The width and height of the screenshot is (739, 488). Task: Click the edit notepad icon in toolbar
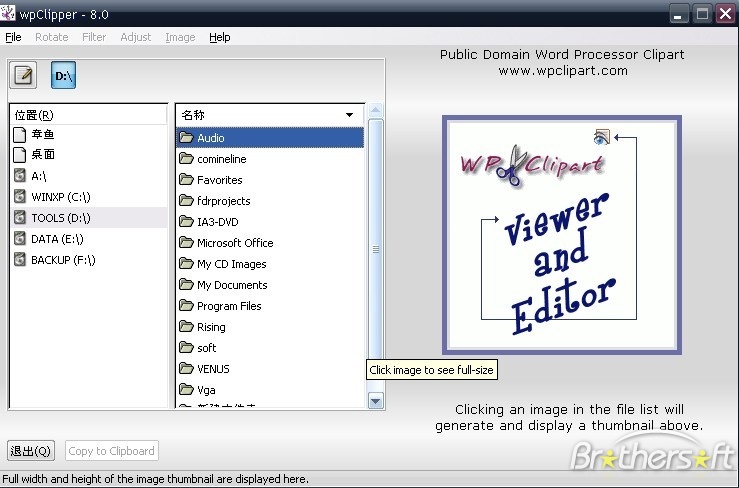click(23, 75)
